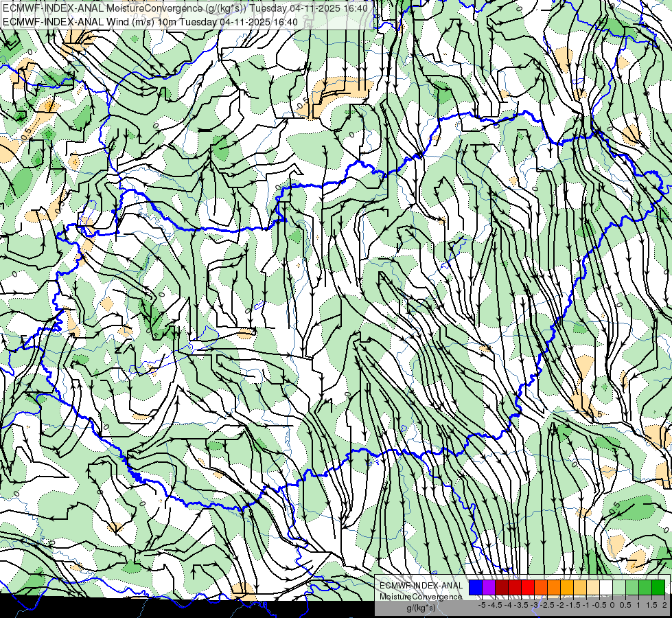Screen dimensions: 672x618
Task: Click the blue swatch in the legend
Action: tap(476, 587)
